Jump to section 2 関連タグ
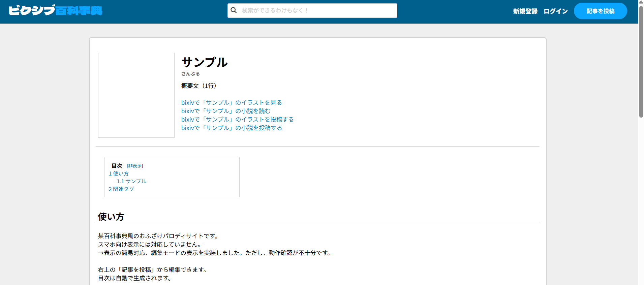The height and width of the screenshot is (285, 644). click(x=121, y=189)
